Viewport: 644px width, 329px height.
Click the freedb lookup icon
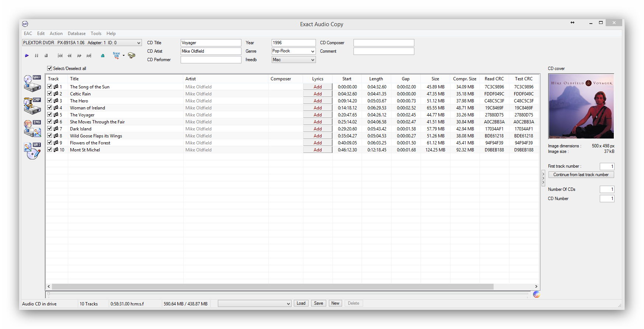coord(116,56)
